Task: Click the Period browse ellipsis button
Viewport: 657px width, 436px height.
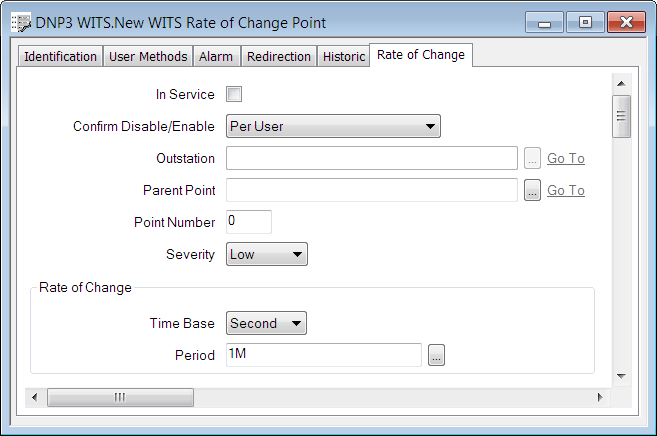Action: (436, 355)
